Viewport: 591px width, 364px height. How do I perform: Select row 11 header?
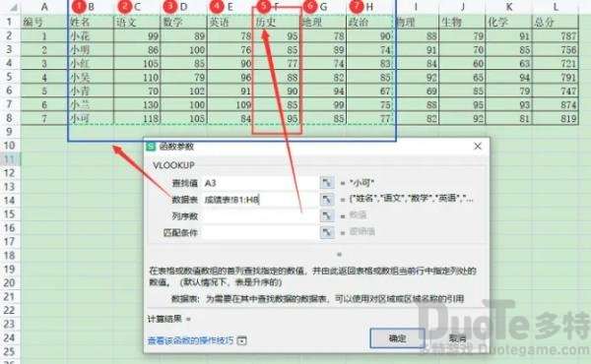pyautogui.click(x=10, y=159)
